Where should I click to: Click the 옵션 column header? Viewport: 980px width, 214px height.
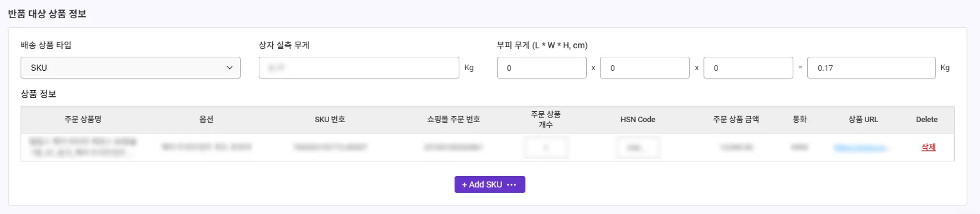point(206,119)
